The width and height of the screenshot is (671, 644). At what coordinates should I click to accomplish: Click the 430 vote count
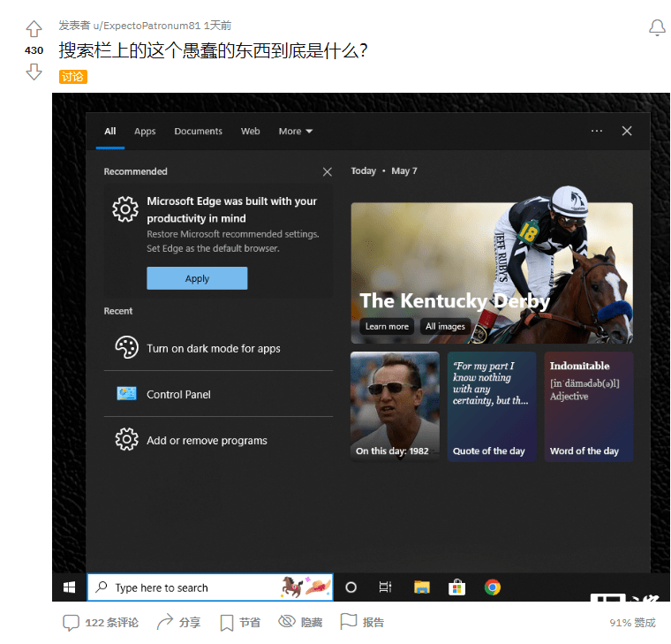[34, 50]
